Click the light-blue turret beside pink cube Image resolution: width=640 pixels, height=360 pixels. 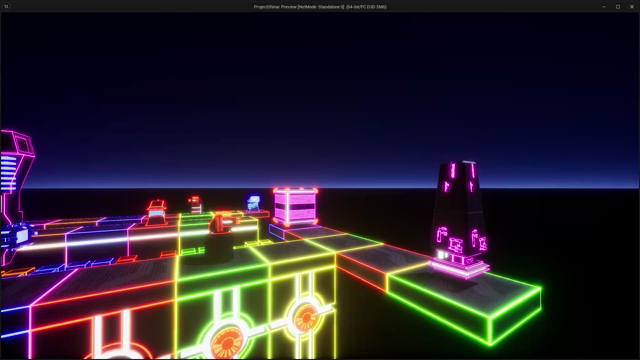[x=253, y=203]
